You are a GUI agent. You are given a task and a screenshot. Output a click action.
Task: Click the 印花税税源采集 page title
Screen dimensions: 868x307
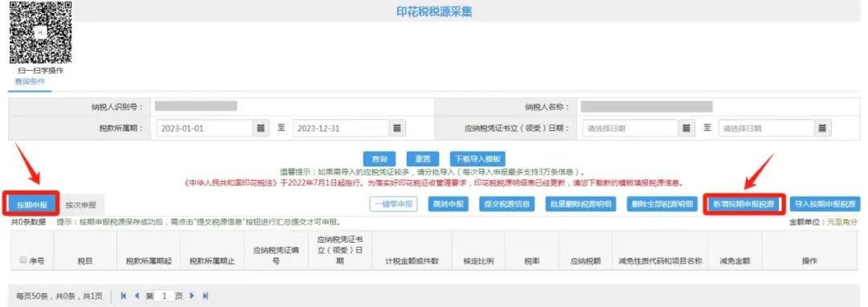click(x=434, y=11)
